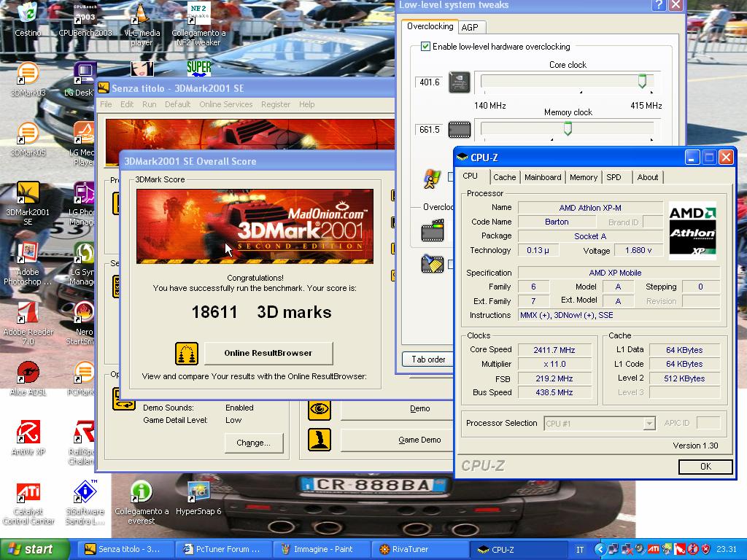The width and height of the screenshot is (747, 560).
Task: Click OK in the CPU-Z window
Action: [x=705, y=467]
